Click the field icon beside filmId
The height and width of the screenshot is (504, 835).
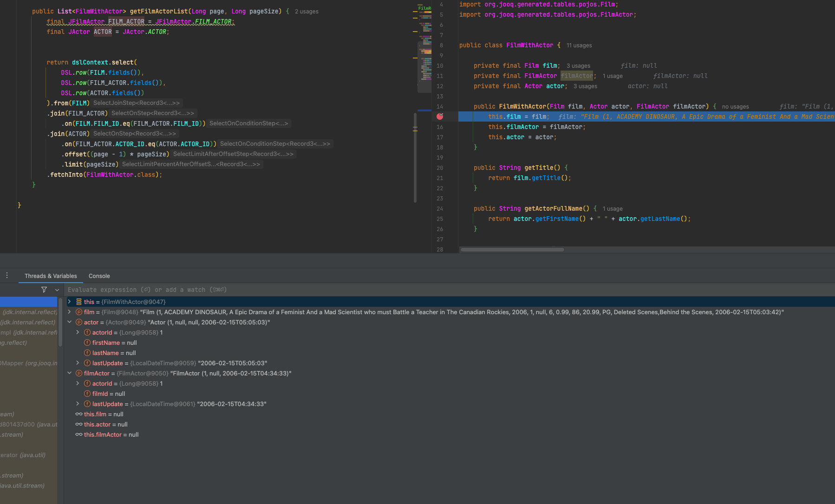click(87, 394)
